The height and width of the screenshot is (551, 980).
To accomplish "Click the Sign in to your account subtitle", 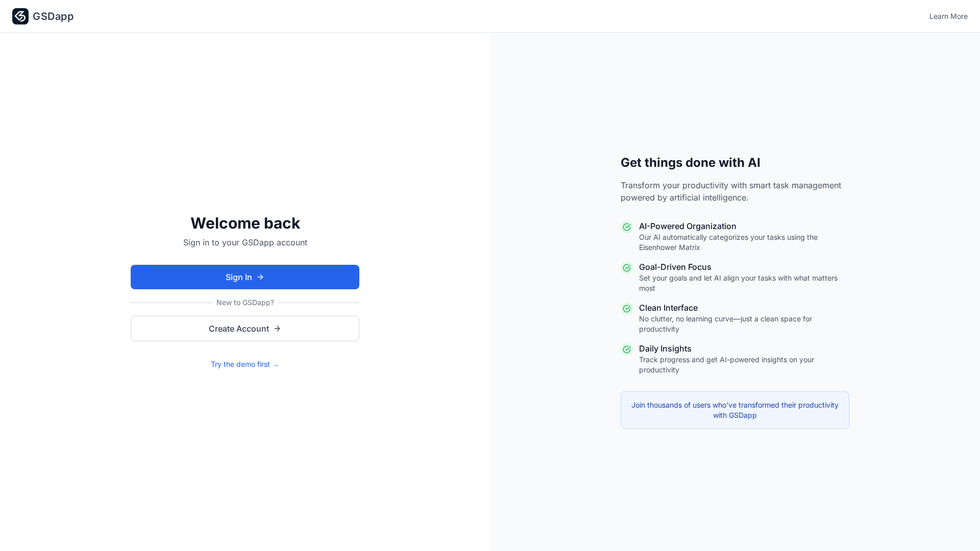I will tap(245, 242).
